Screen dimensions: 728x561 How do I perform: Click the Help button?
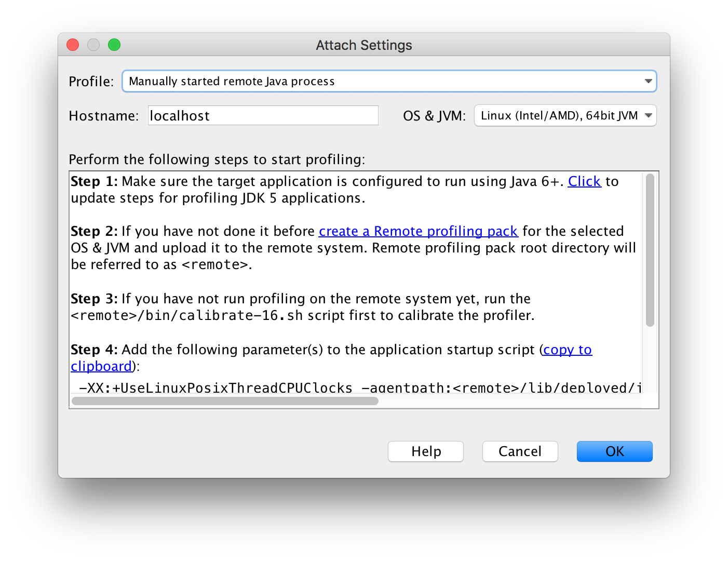(x=426, y=451)
